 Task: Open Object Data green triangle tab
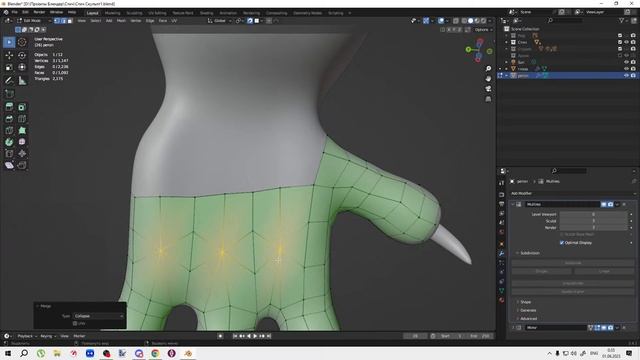(x=502, y=291)
